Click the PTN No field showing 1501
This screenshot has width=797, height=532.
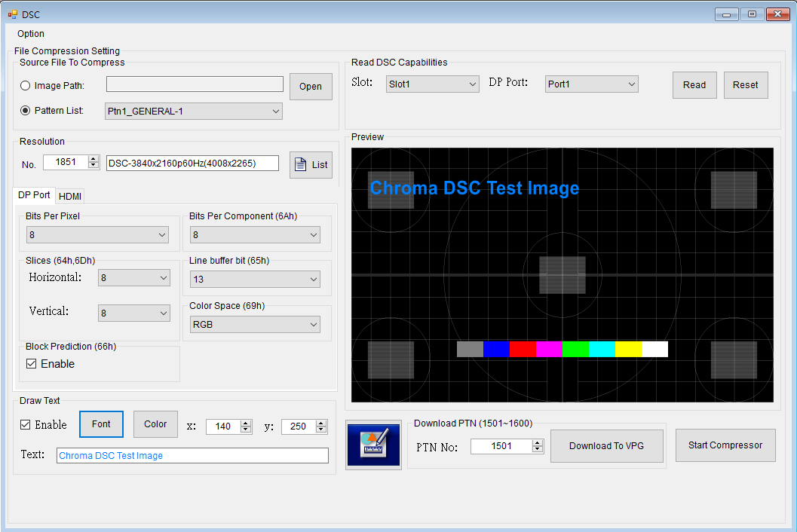click(501, 446)
